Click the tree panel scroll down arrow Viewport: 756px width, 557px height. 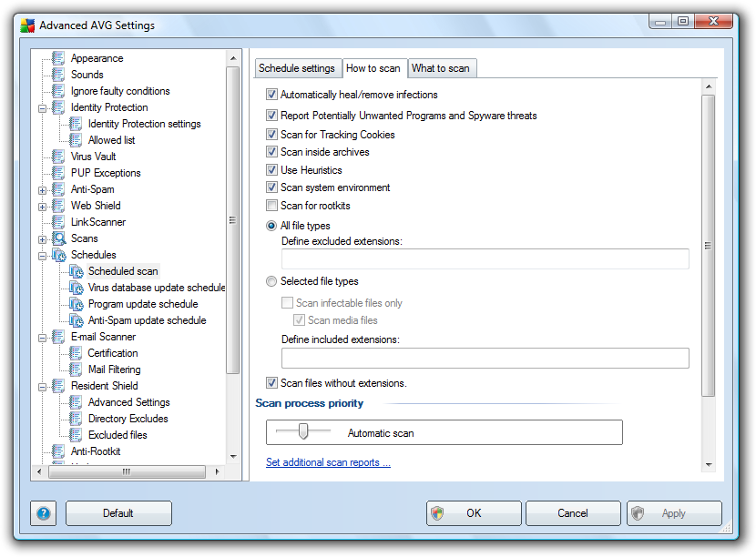pos(233,456)
